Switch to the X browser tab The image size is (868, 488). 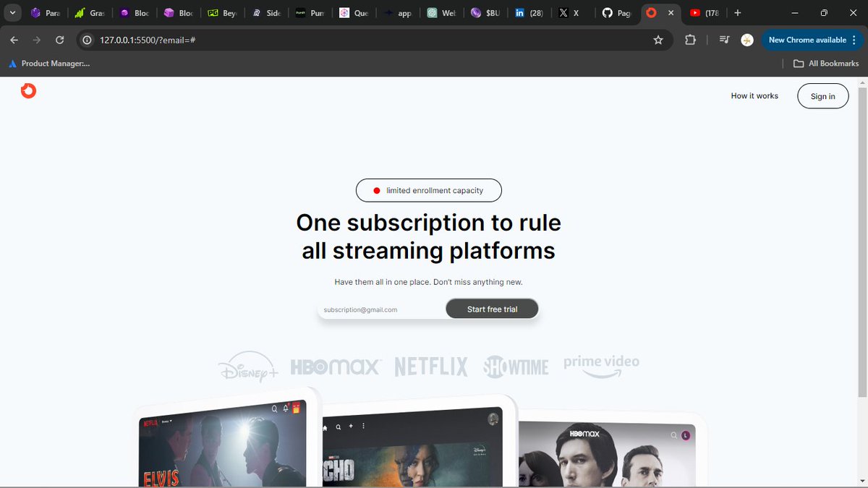tap(573, 13)
